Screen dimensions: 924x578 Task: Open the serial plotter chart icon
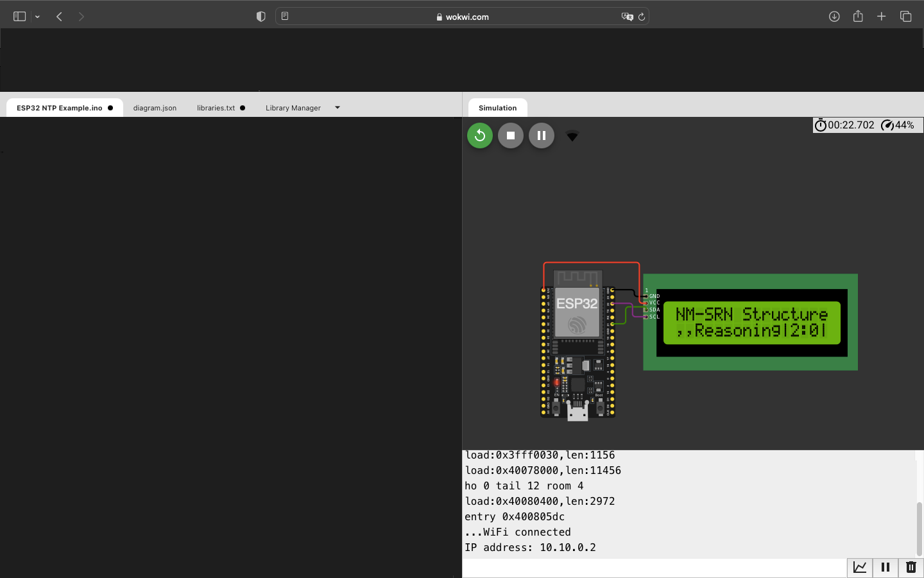click(860, 567)
